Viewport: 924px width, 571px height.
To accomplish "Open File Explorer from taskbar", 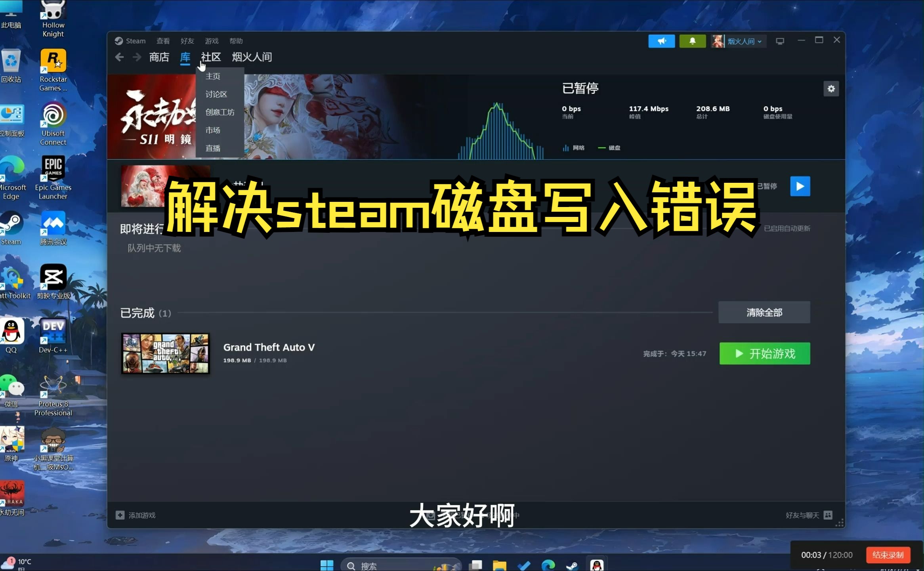I will pos(499,565).
